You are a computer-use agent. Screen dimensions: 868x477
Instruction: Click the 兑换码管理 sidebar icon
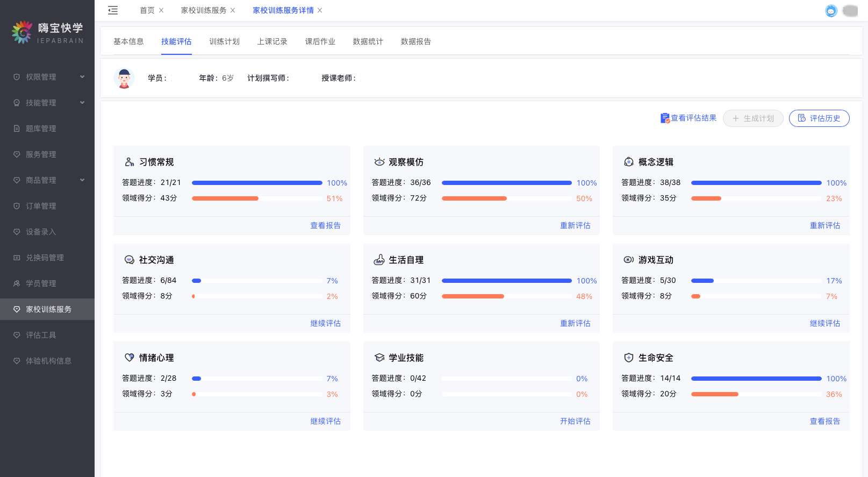click(17, 258)
